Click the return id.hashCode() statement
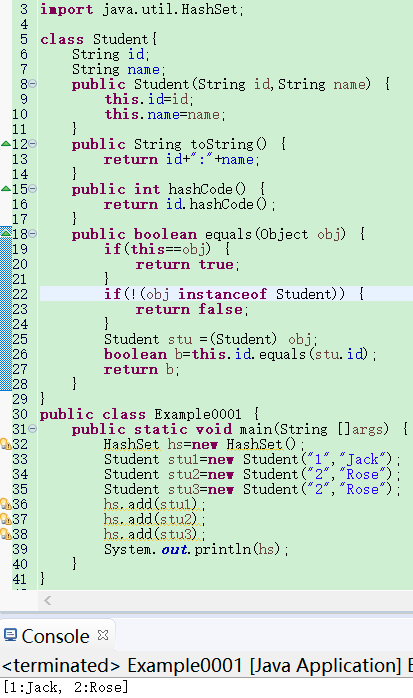This screenshot has width=413, height=698. click(x=190, y=204)
